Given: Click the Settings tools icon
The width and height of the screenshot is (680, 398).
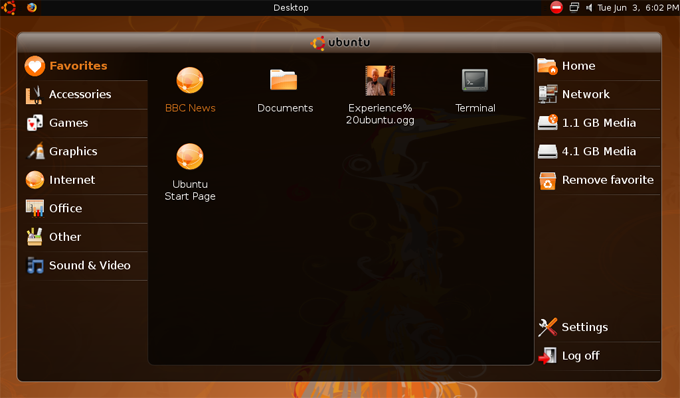Looking at the screenshot, I should tap(548, 327).
